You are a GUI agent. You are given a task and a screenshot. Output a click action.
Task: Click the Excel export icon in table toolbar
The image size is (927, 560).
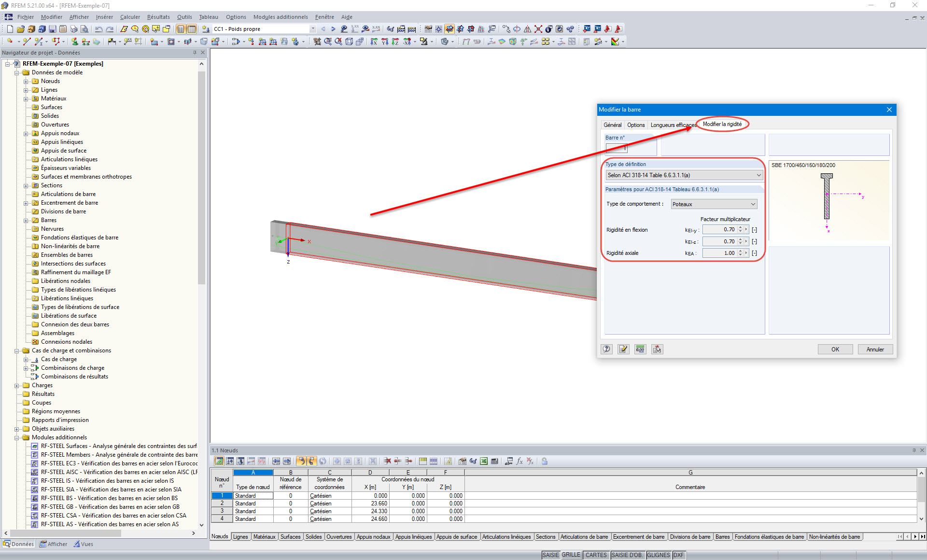(484, 461)
